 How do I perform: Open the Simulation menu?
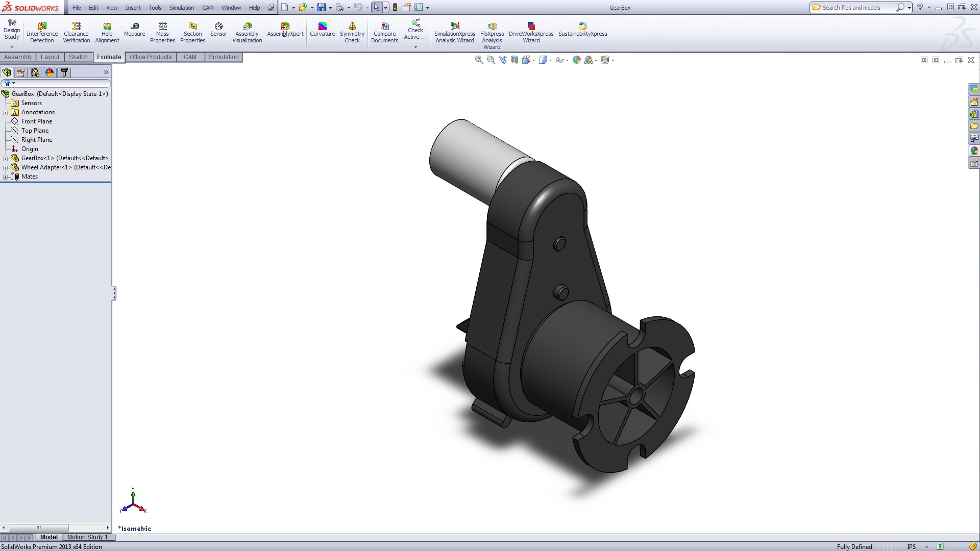point(181,8)
